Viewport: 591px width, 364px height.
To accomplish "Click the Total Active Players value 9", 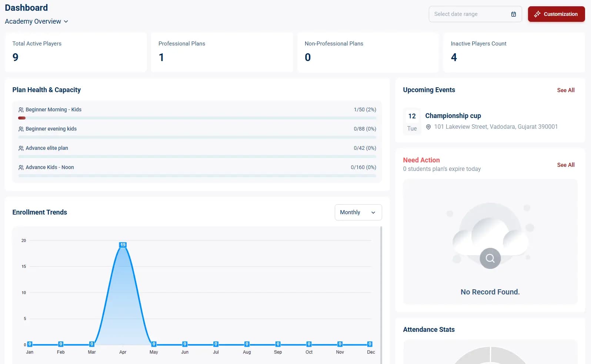I will coord(15,57).
